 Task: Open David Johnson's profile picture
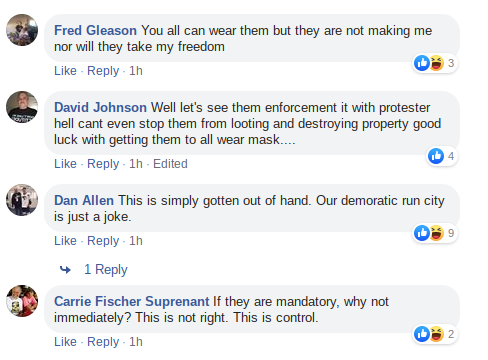click(22, 107)
